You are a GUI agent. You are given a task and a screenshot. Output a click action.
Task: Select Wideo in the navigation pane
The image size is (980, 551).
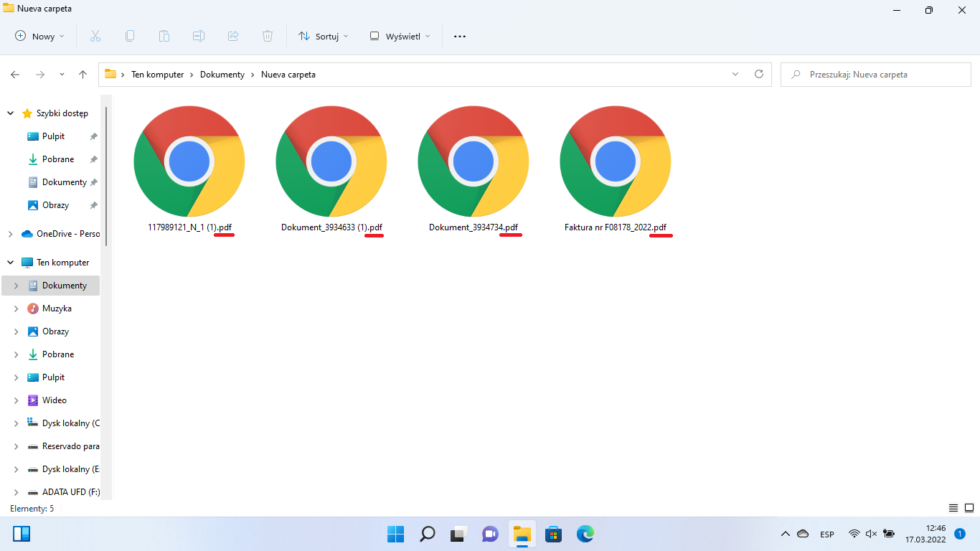pos(54,400)
